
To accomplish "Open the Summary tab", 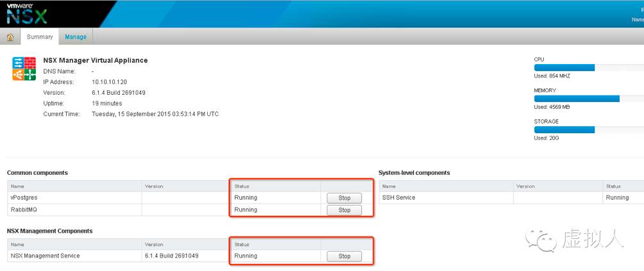I will pyautogui.click(x=39, y=37).
